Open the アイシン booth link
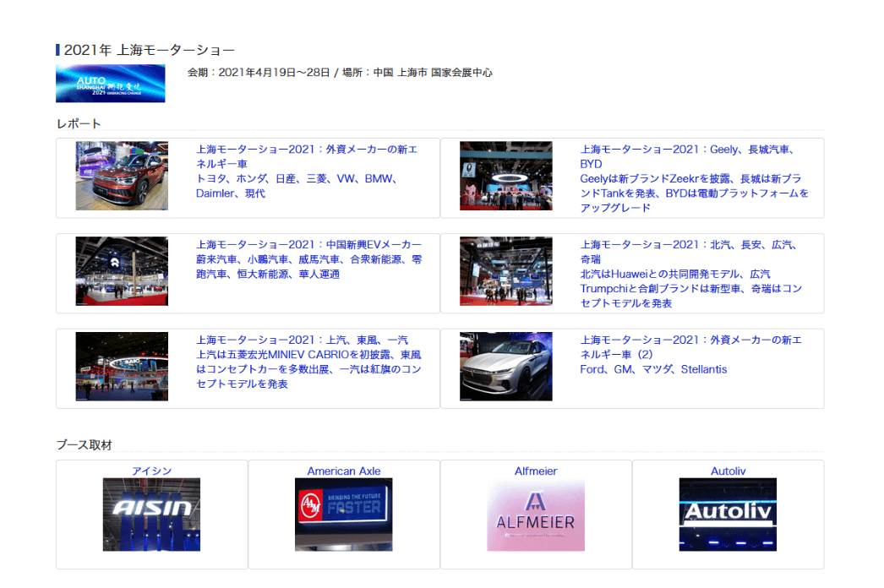 [151, 471]
